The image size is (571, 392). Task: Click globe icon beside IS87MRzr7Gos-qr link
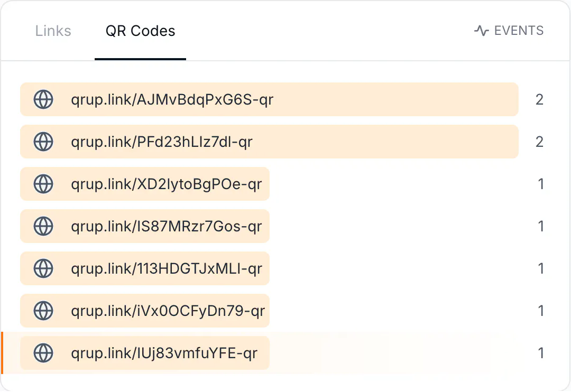[43, 226]
